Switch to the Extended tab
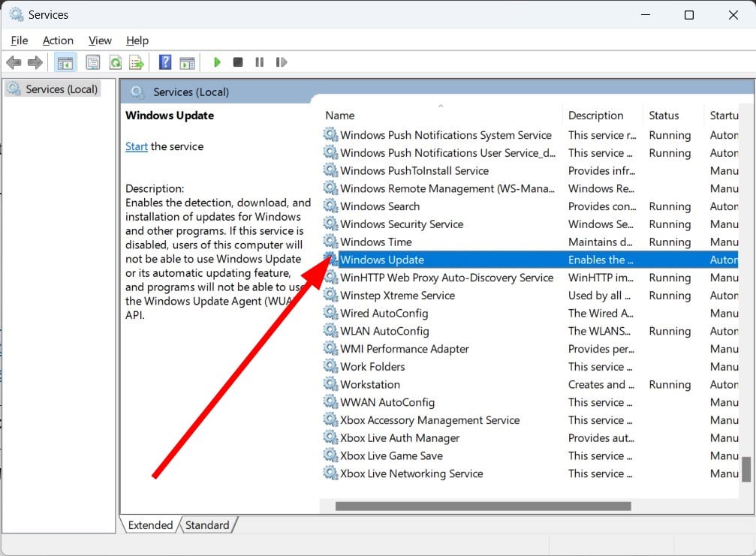 [150, 524]
